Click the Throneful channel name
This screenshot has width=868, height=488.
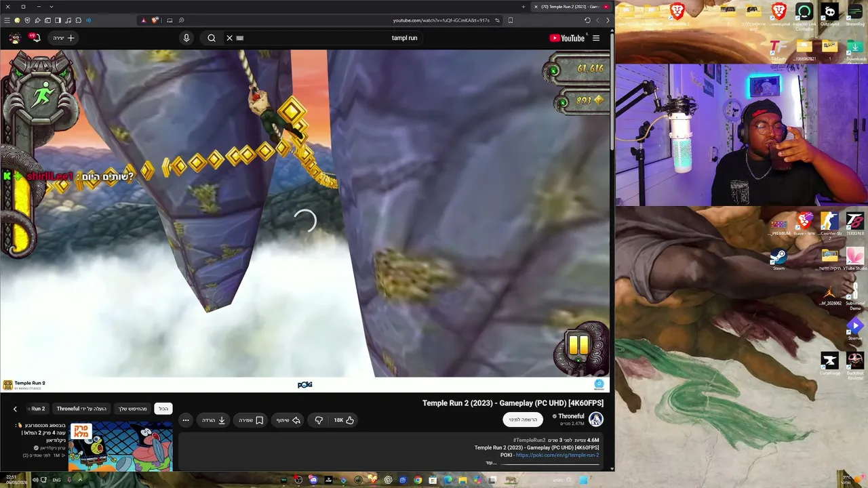(x=571, y=416)
